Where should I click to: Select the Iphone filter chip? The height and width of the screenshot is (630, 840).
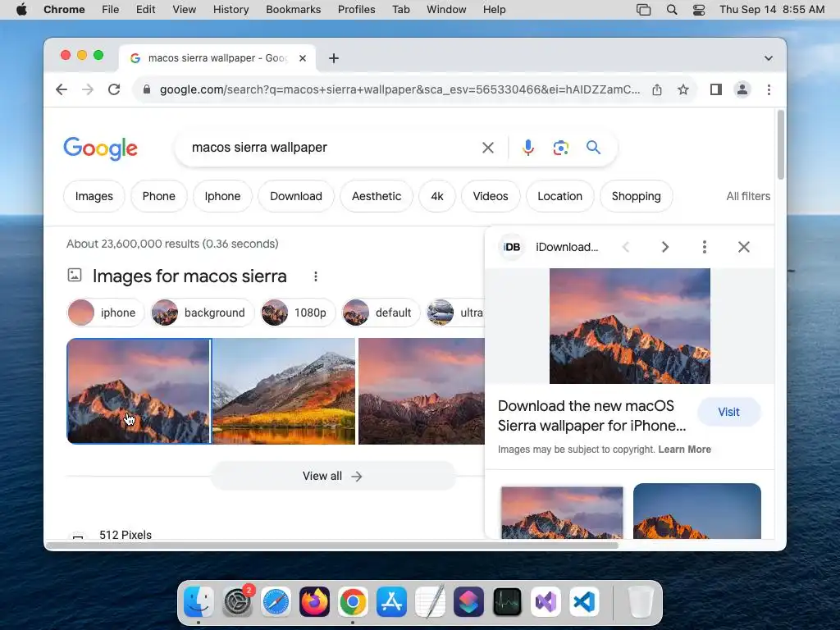(x=222, y=196)
